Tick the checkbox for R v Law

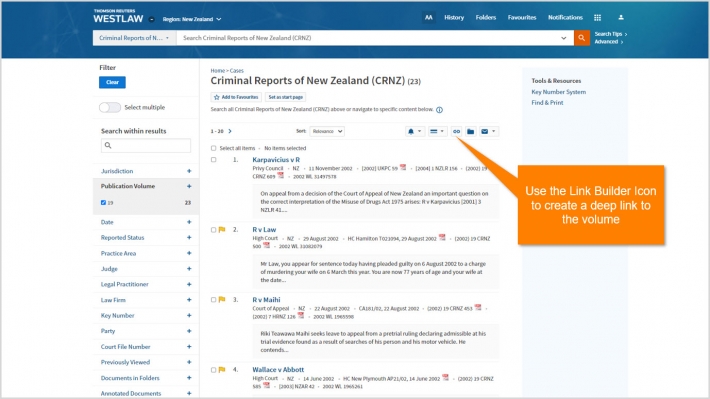[213, 230]
